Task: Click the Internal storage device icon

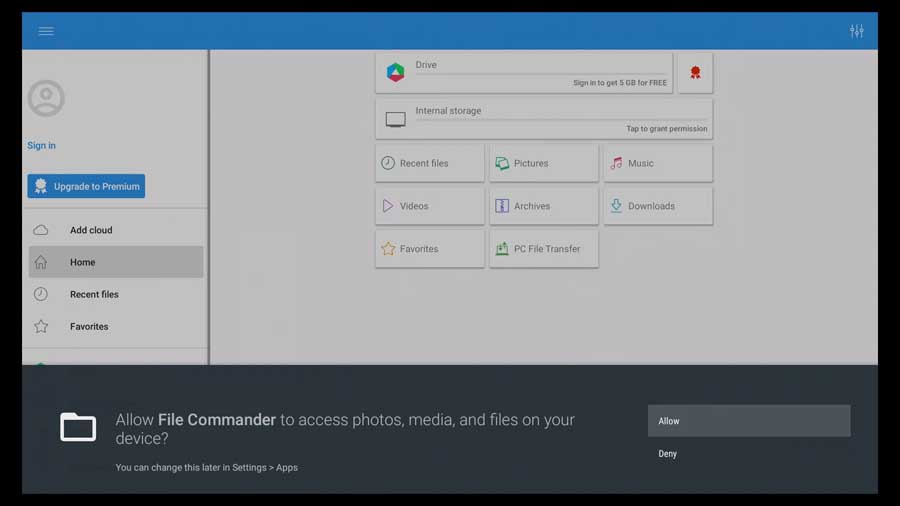Action: point(395,119)
